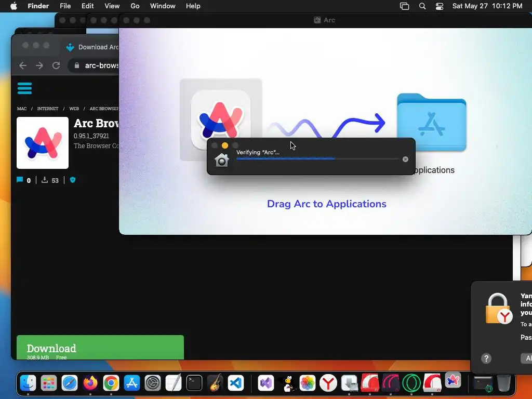
Task: Follow the INTERNET breadcrumb link
Action: 47,109
